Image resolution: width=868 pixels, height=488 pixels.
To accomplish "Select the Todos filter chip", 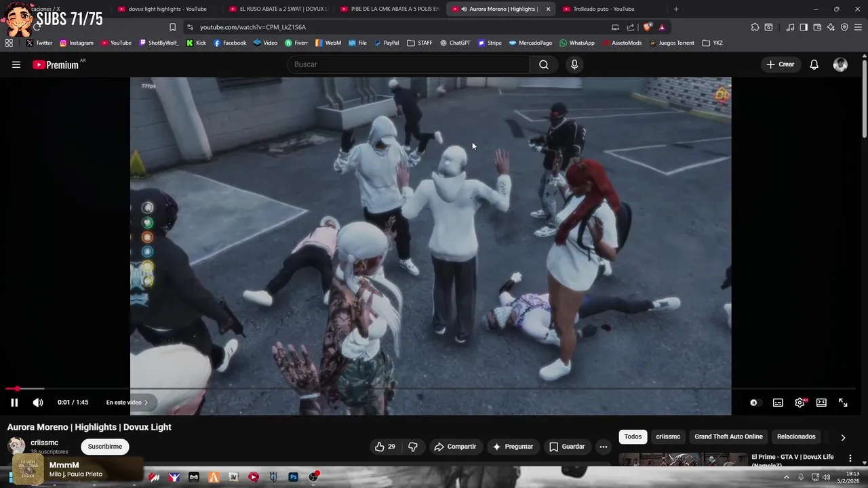I will (633, 436).
